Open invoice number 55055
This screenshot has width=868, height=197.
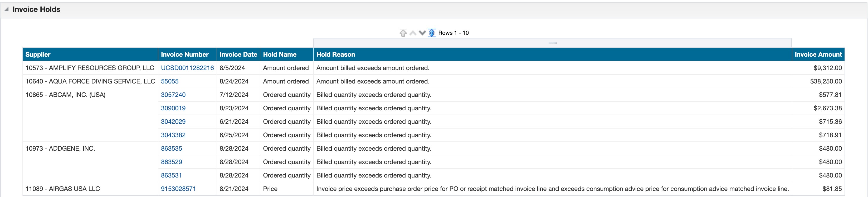tap(169, 81)
